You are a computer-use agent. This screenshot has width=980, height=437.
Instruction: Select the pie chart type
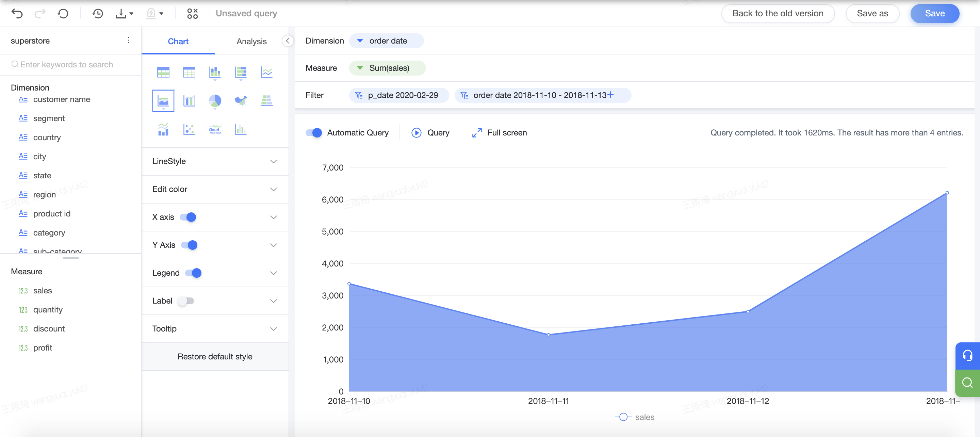tap(215, 101)
